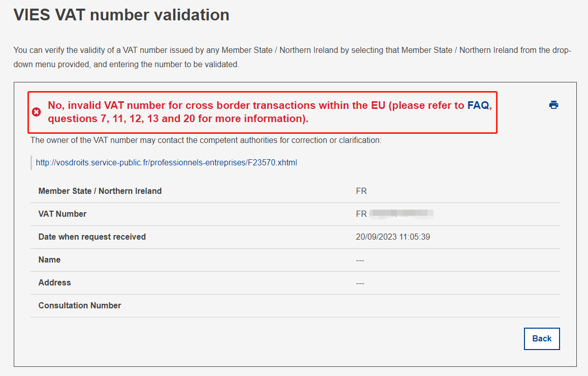
Task: Click the Date when request received label
Action: (92, 237)
